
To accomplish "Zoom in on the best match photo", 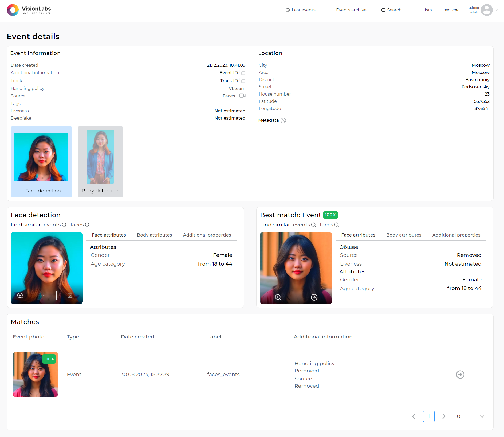I will click(278, 297).
